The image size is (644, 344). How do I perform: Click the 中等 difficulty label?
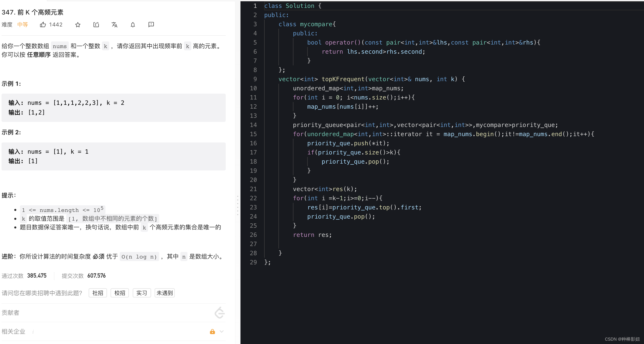[23, 25]
